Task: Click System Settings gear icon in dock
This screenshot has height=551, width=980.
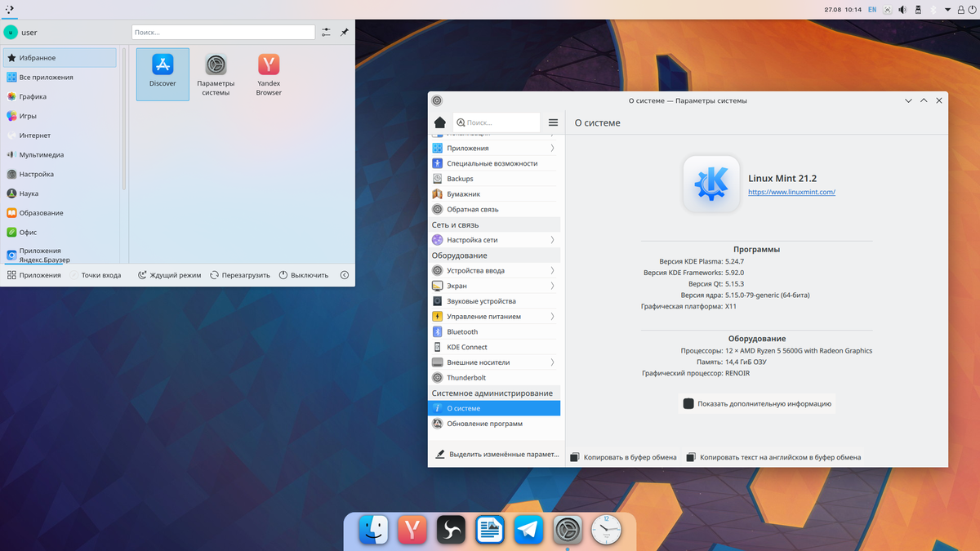Action: [568, 531]
